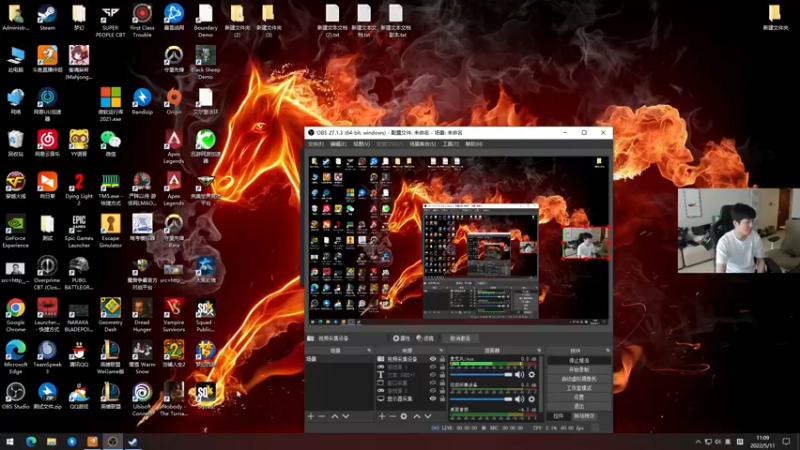Viewport: 800px width, 450px height.
Task: Toggle visibility of 显示器采集 source
Action: [x=433, y=399]
